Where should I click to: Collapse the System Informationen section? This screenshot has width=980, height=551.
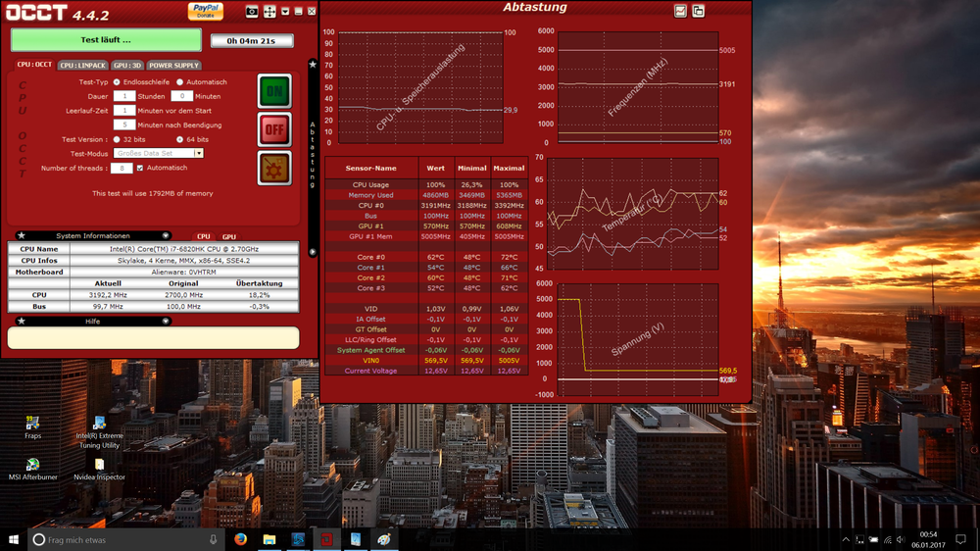point(167,236)
